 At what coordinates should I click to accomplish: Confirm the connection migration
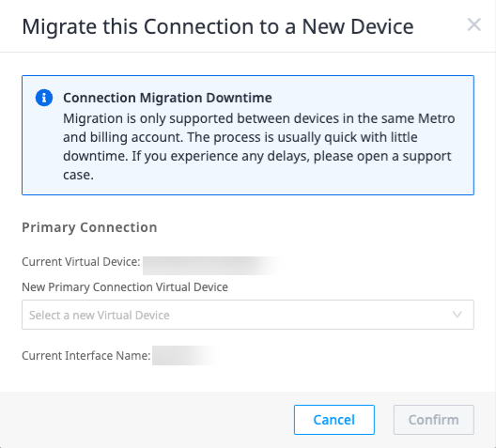click(433, 420)
